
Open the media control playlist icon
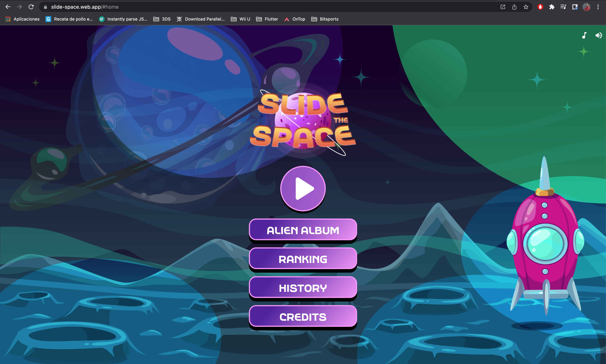[563, 7]
